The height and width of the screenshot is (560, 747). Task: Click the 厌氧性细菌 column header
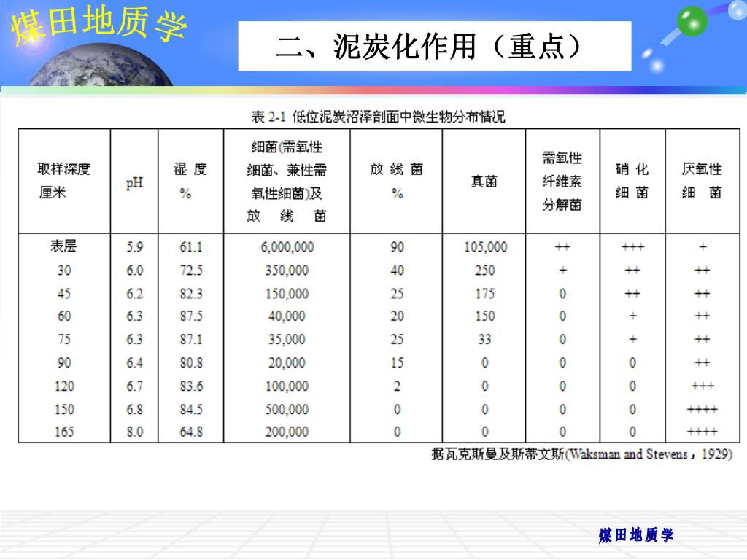[703, 181]
